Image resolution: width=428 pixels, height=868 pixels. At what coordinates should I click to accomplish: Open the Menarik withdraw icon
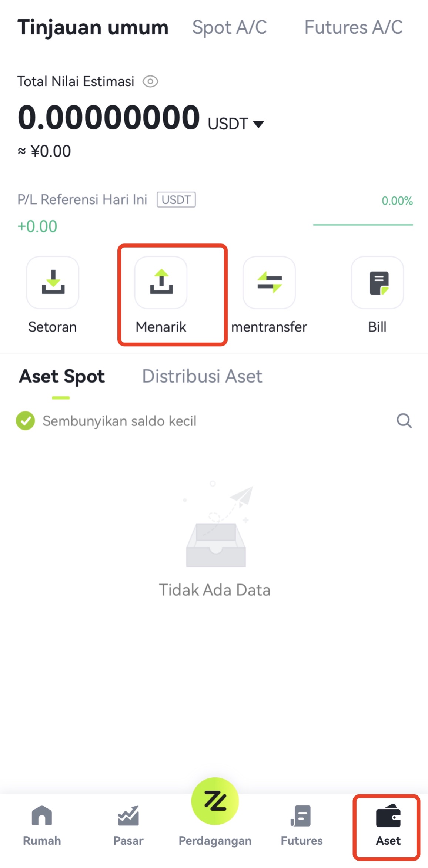[x=161, y=283]
